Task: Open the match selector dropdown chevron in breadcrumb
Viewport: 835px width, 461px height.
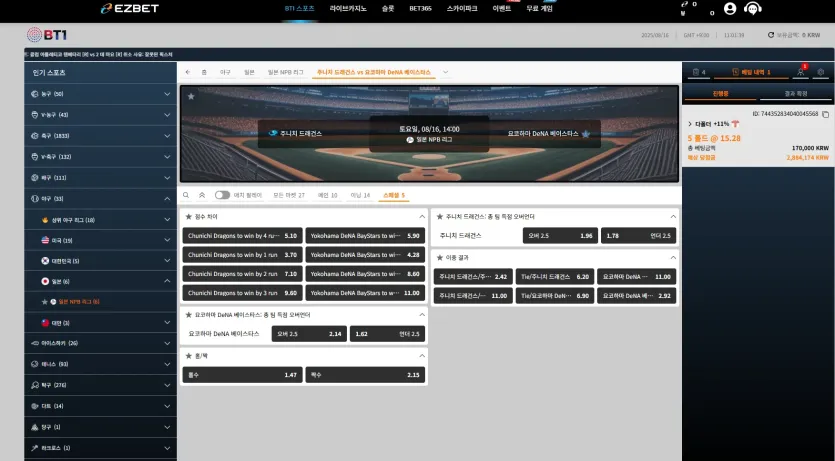Action: [x=446, y=72]
